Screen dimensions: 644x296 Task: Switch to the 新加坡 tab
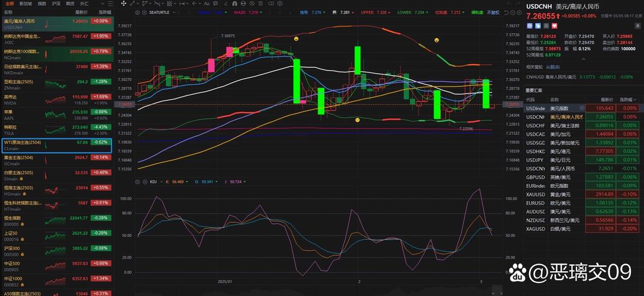tap(25, 4)
